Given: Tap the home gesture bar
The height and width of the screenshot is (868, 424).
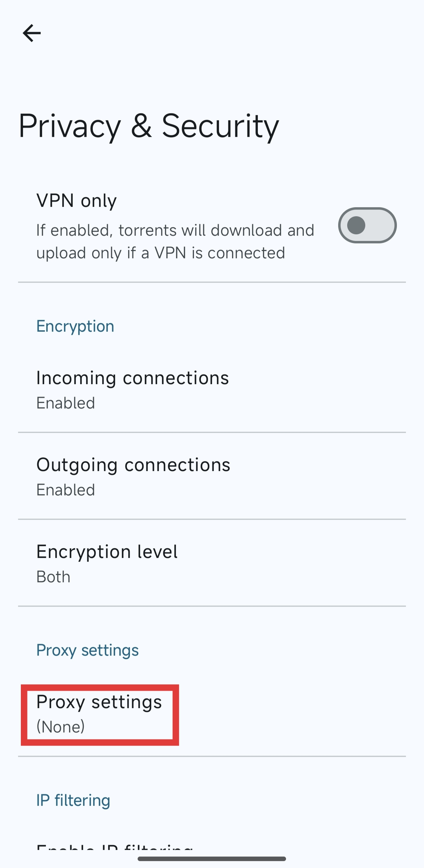Looking at the screenshot, I should tap(212, 859).
